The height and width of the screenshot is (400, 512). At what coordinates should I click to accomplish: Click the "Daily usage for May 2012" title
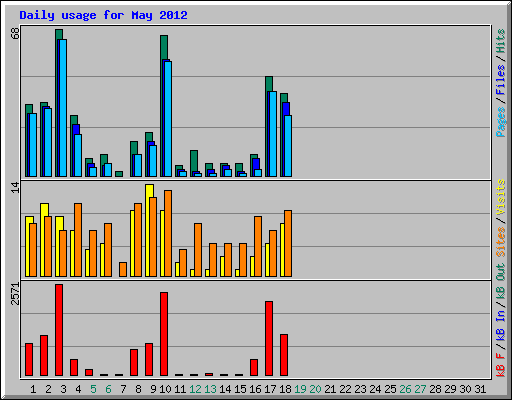click(x=103, y=15)
